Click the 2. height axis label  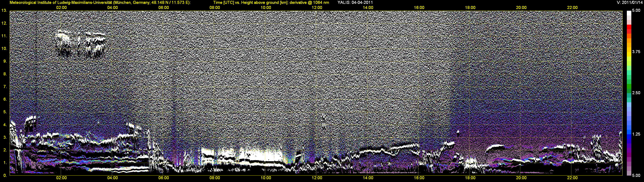pos(5,150)
